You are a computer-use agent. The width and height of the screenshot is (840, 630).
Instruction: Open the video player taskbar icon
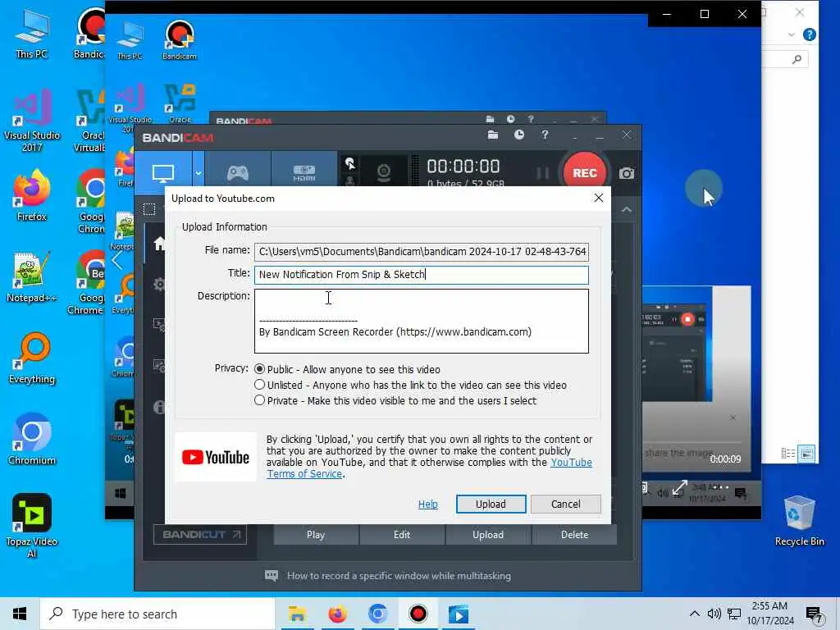click(459, 614)
